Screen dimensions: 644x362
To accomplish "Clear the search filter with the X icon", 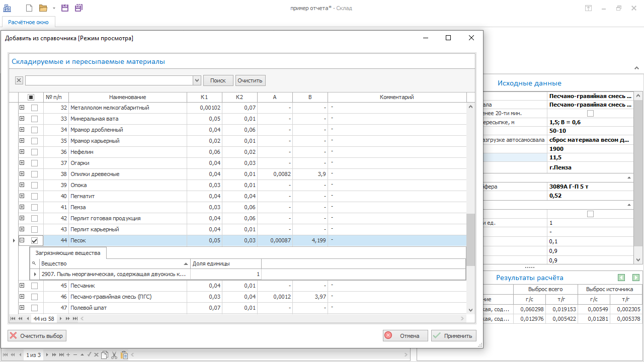I will click(19, 80).
